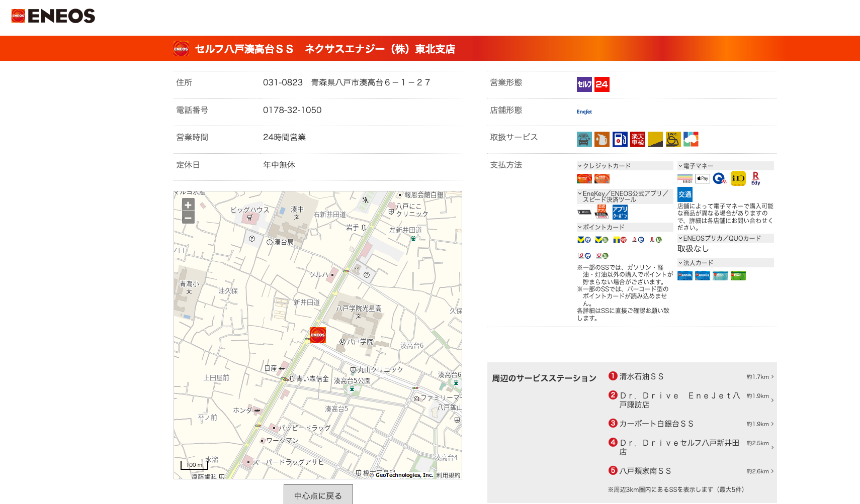
Task: Click the yellow iD payment icon
Action: click(x=738, y=178)
